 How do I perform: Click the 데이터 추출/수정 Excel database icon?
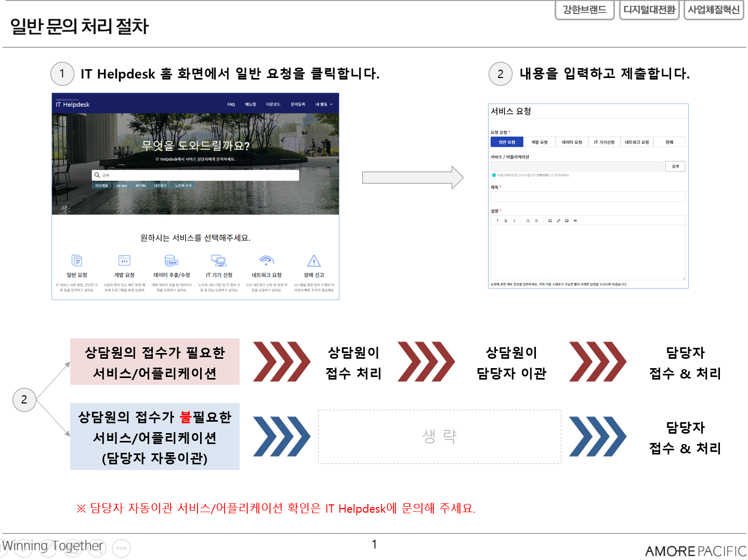click(172, 261)
